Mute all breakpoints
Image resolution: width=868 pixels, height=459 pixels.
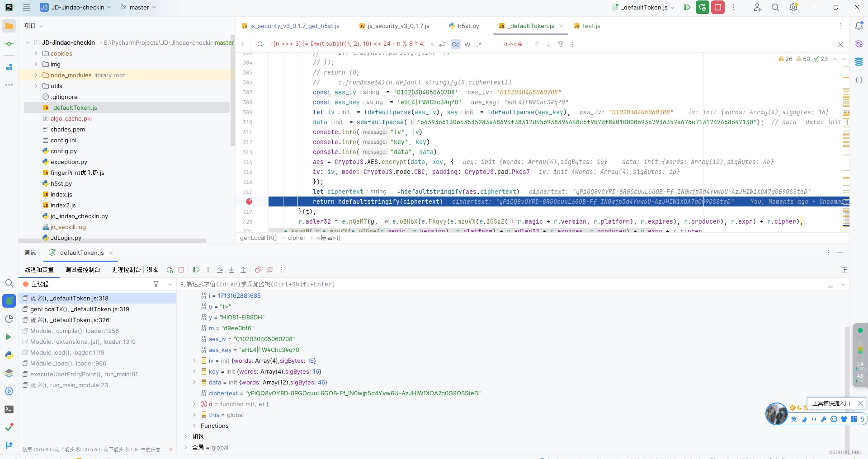click(270, 270)
